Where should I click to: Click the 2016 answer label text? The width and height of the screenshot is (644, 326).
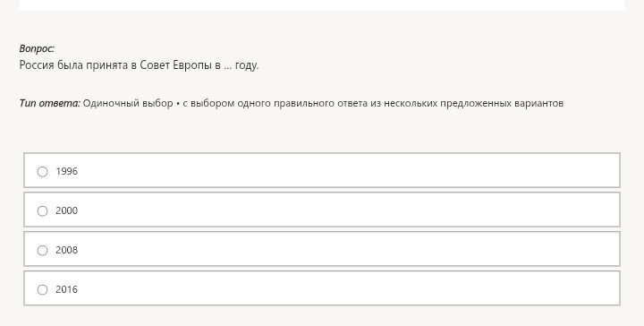point(66,289)
